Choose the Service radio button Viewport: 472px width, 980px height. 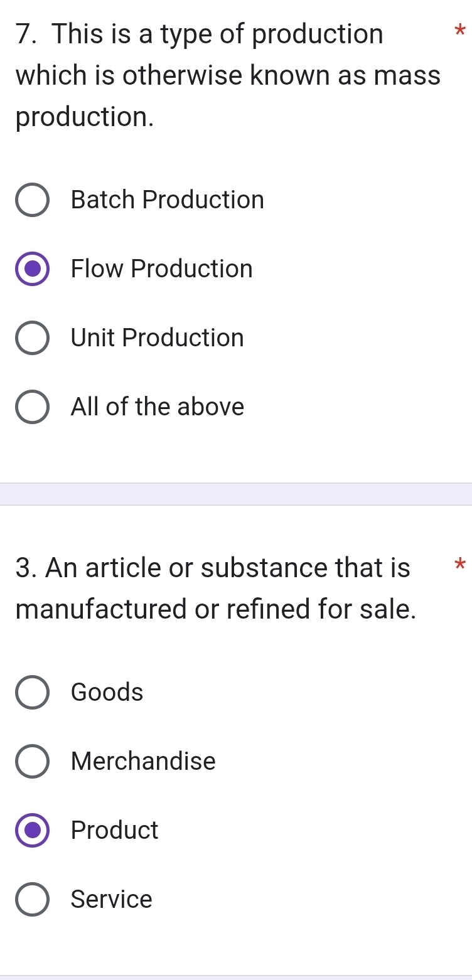33,900
